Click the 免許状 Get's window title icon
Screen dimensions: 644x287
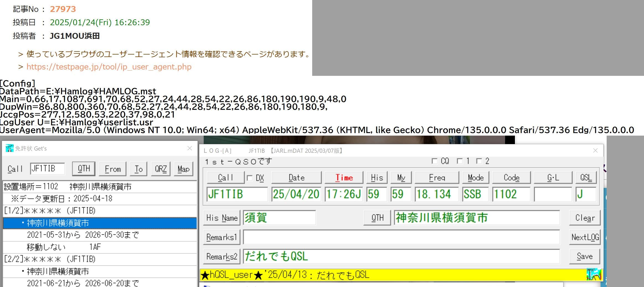point(9,148)
